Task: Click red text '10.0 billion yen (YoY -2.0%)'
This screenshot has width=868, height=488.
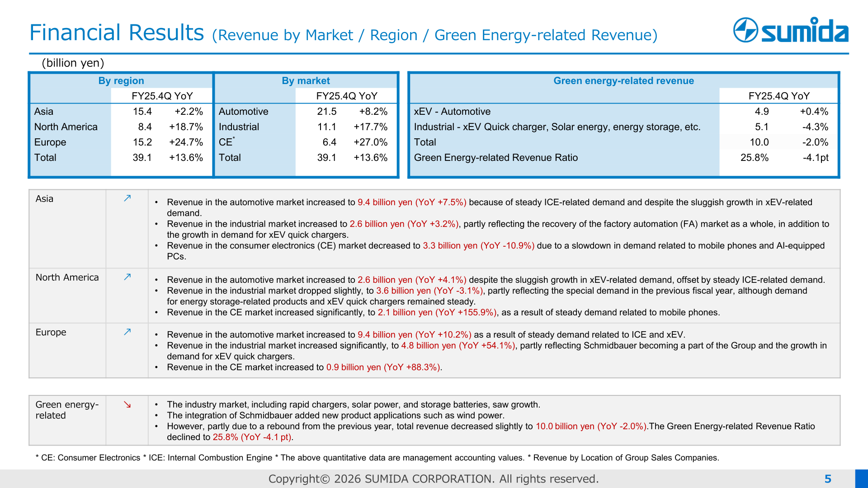Action: pos(591,427)
